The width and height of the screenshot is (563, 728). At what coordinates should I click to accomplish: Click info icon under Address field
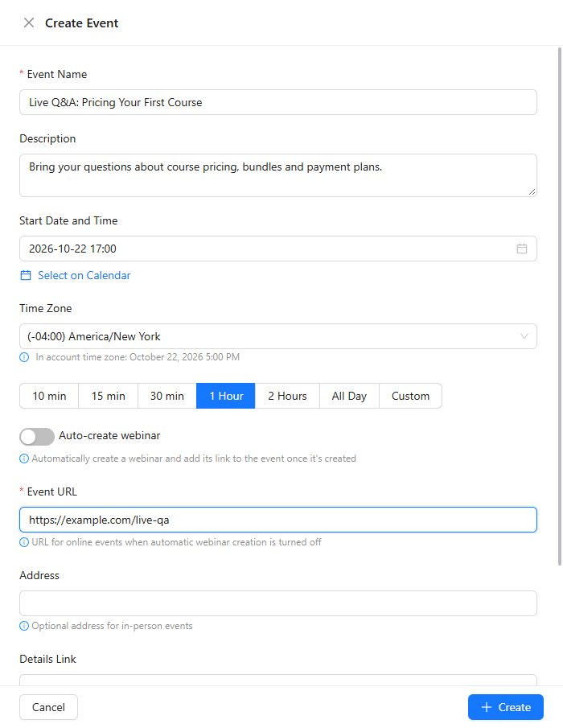point(24,626)
